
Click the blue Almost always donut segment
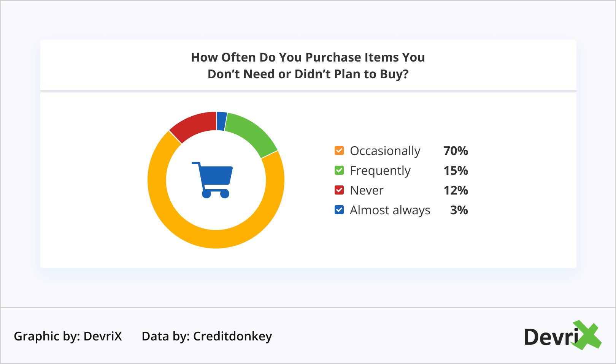tap(221, 121)
